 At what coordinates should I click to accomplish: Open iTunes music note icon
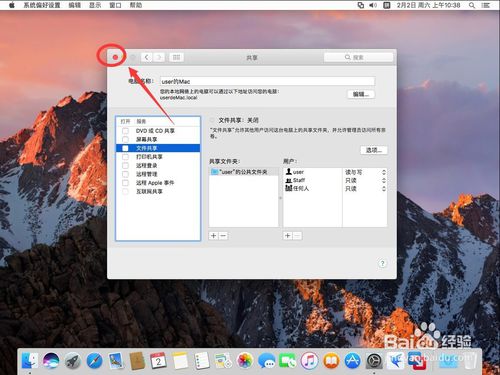[309, 361]
